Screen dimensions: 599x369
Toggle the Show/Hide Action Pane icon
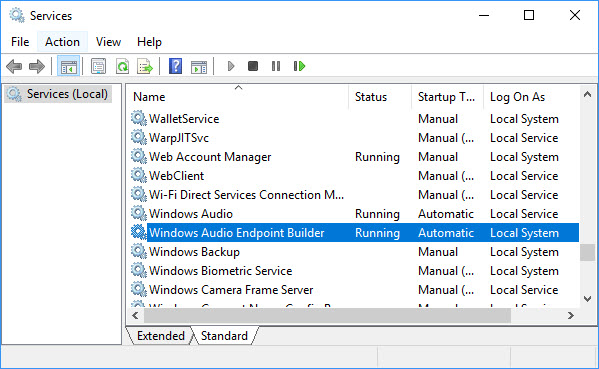(199, 67)
